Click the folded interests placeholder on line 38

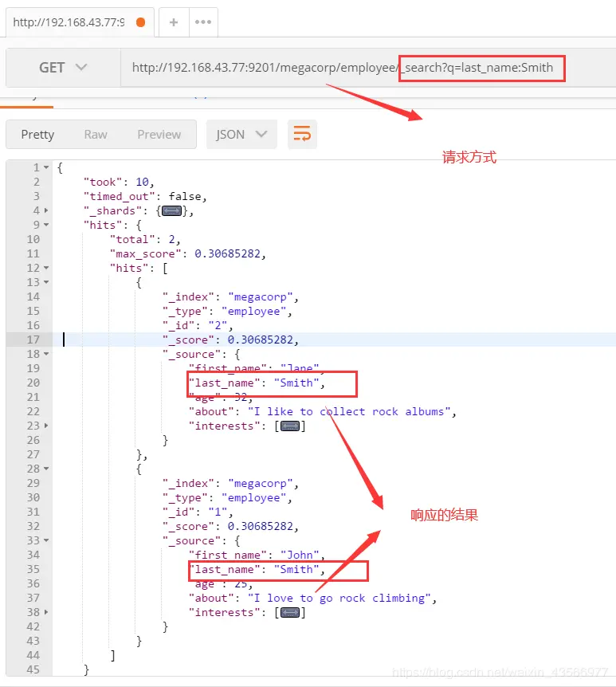(289, 613)
